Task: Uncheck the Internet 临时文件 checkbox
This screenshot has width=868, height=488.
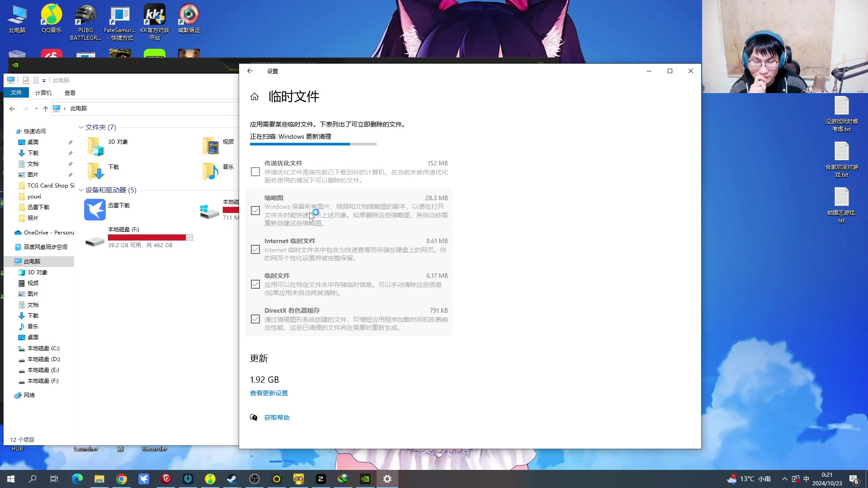Action: click(255, 249)
